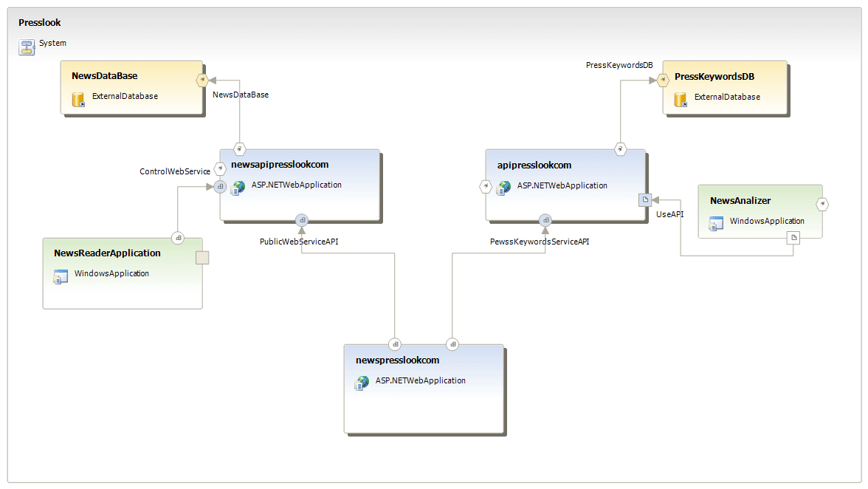868x489 pixels.
Task: Select the hexagon endpoint on NewsAnalizer's right edge
Action: 822,205
